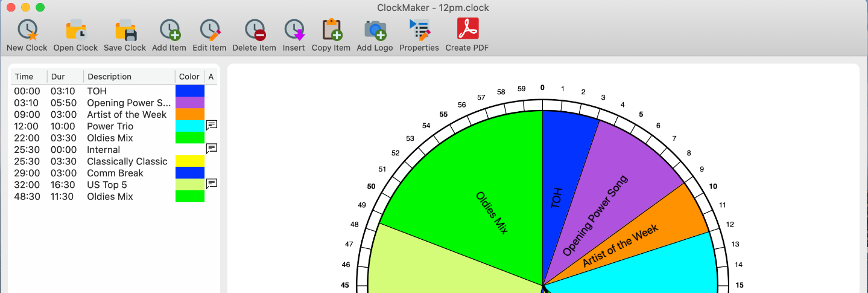The width and height of the screenshot is (868, 293).
Task: Click the yellow swatch for Classically Classic
Action: [190, 161]
